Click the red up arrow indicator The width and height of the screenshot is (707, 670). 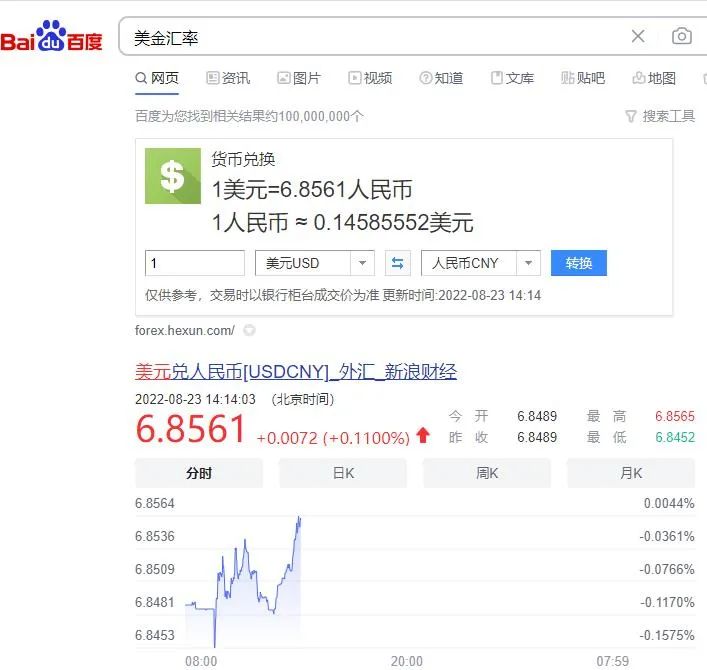[x=423, y=436]
